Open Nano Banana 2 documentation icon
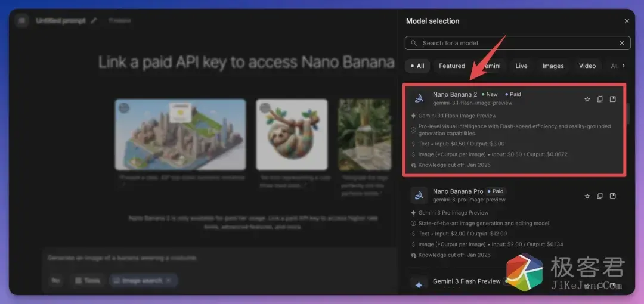 tap(612, 99)
